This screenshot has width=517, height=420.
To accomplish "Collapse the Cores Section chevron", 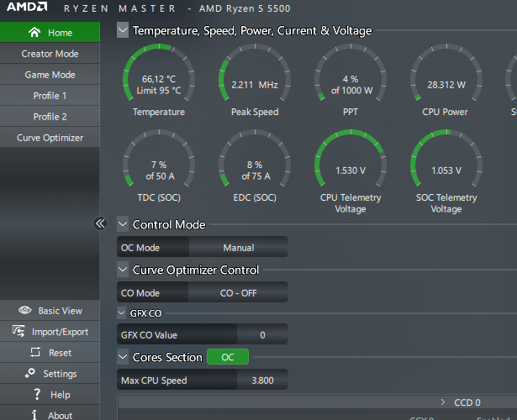I will click(123, 357).
